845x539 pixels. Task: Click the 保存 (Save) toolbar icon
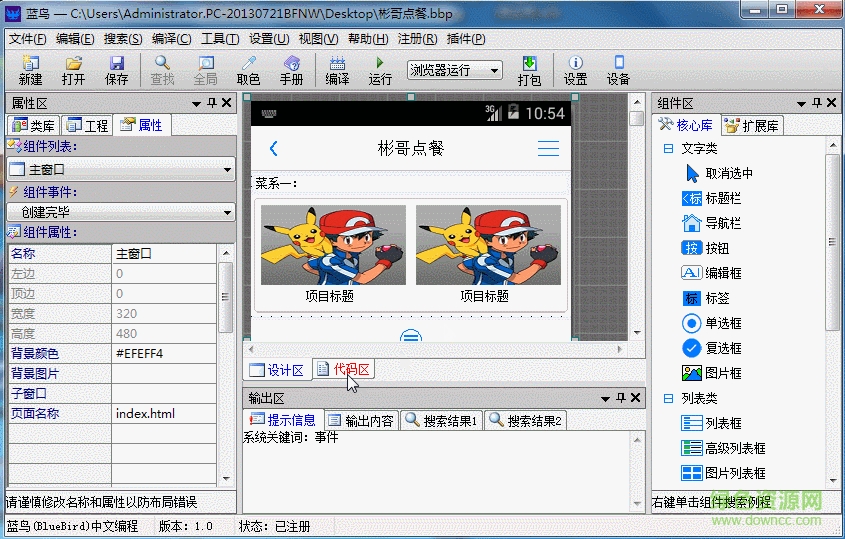116,70
